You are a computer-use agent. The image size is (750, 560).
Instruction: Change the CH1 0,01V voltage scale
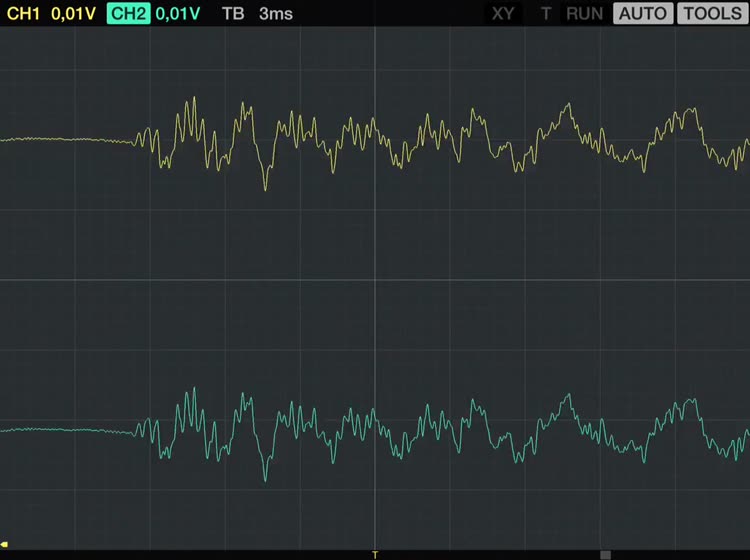[73, 13]
